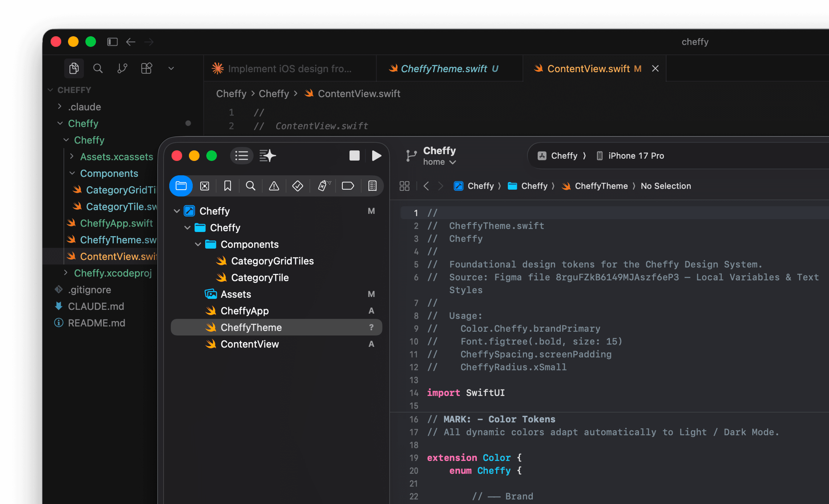Screen dimensions: 829x504
Task: Select the issue navigator warning icon
Action: (274, 186)
